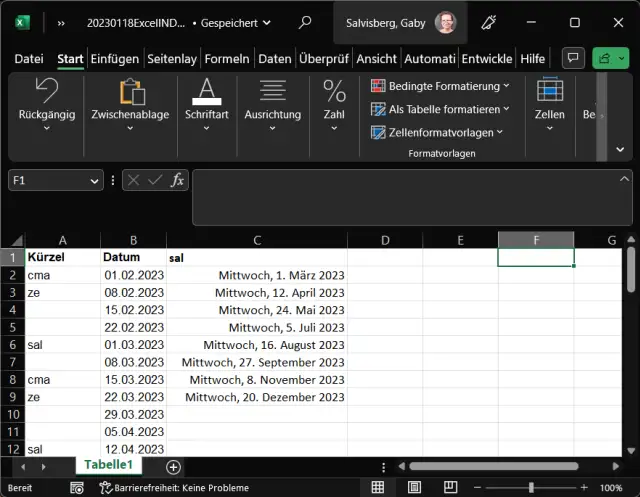
Task: Select cell C1 containing sal
Action: click(x=257, y=257)
